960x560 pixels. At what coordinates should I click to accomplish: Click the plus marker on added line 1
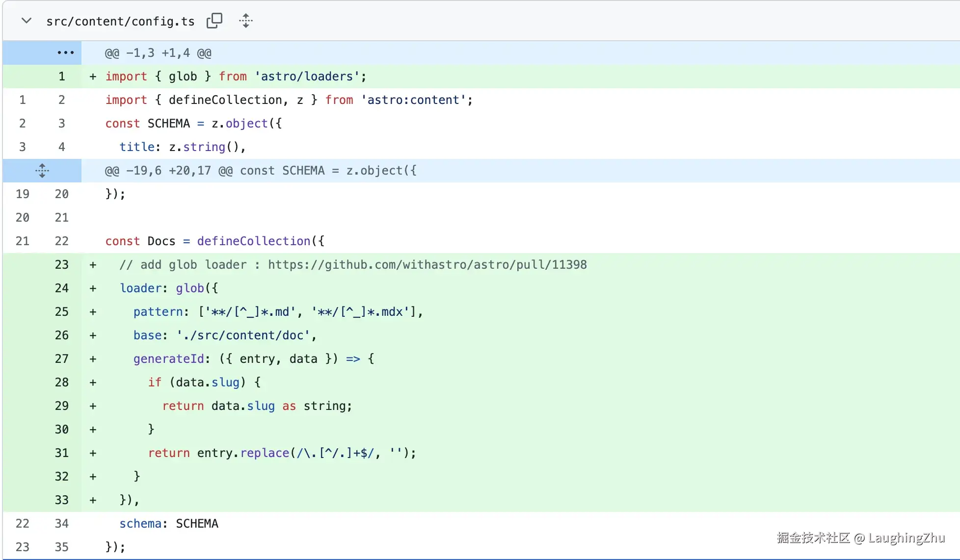tap(93, 76)
